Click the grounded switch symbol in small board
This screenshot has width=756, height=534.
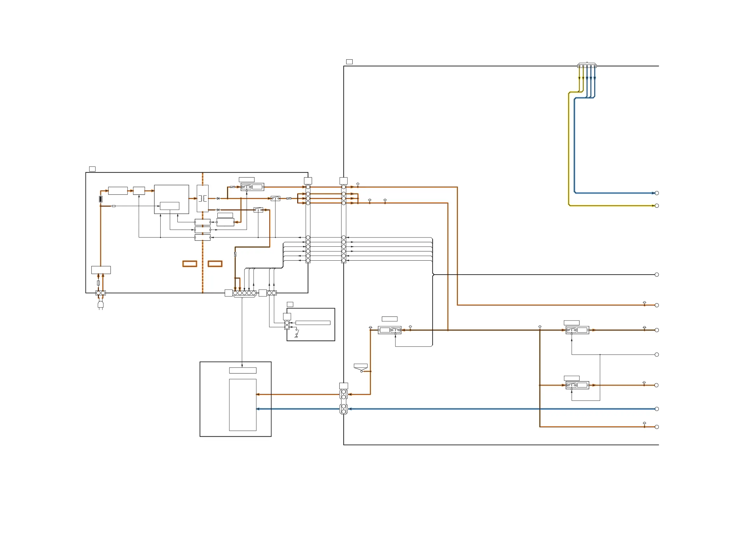pyautogui.click(x=297, y=333)
